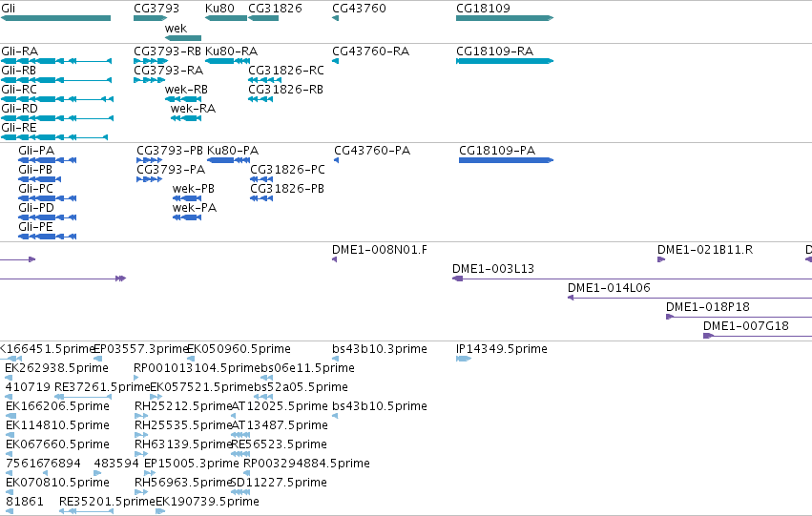Select the Gli-PD protein feature

pos(47,217)
